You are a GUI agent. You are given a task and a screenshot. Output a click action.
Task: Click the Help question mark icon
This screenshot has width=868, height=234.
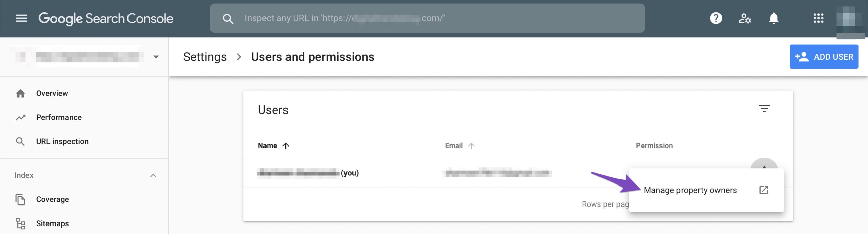click(716, 18)
